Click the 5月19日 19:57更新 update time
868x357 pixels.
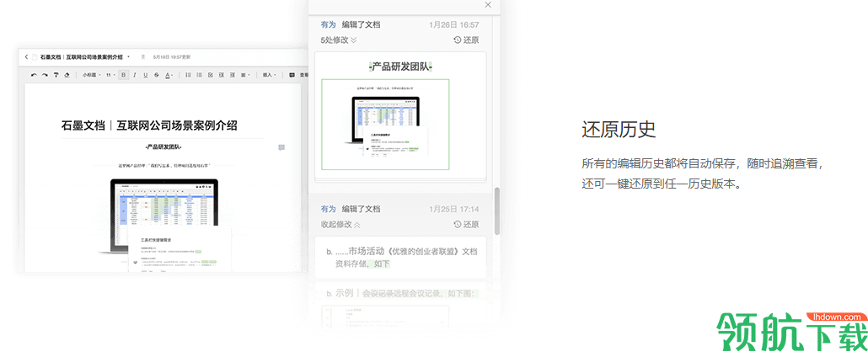click(172, 57)
